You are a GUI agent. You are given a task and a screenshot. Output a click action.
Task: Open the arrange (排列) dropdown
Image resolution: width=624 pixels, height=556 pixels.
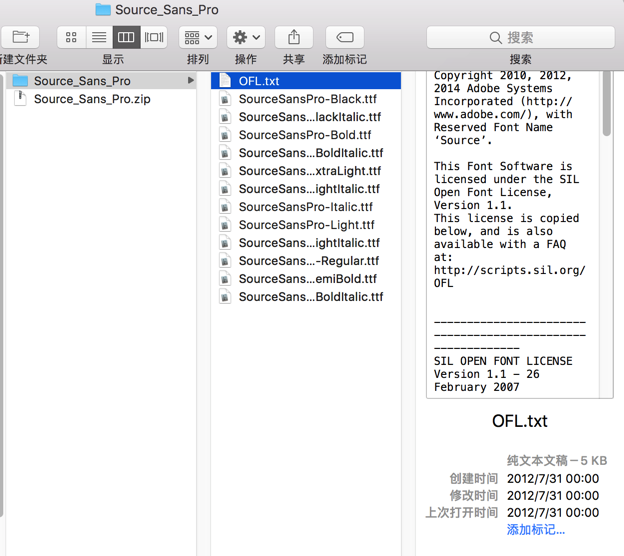coord(198,37)
